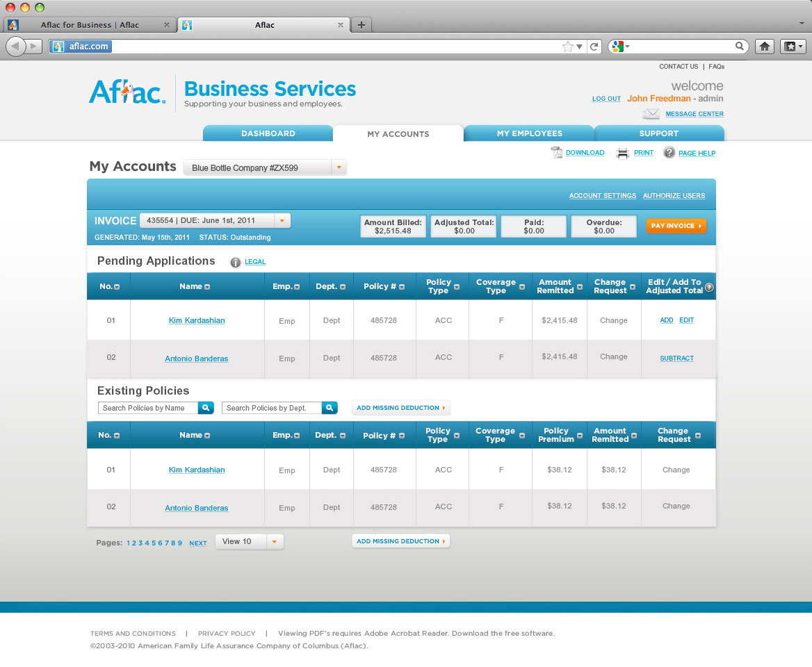Switch to Aflac for Business browser tab
The width and height of the screenshot is (812, 667).
[x=89, y=25]
